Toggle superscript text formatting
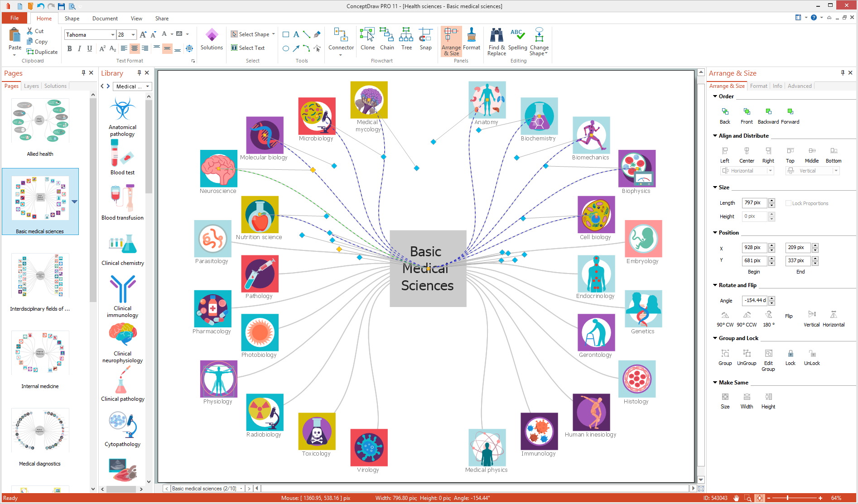858x504 pixels. click(x=102, y=48)
